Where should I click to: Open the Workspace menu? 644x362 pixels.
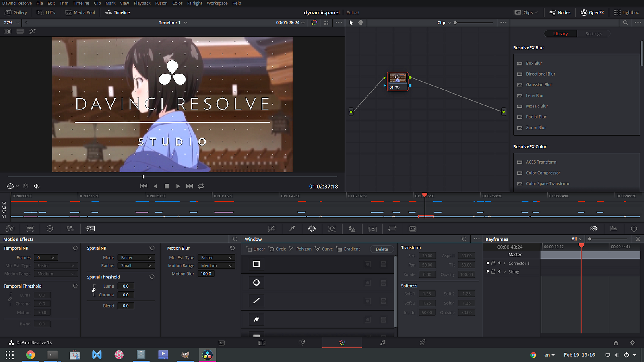217,3
